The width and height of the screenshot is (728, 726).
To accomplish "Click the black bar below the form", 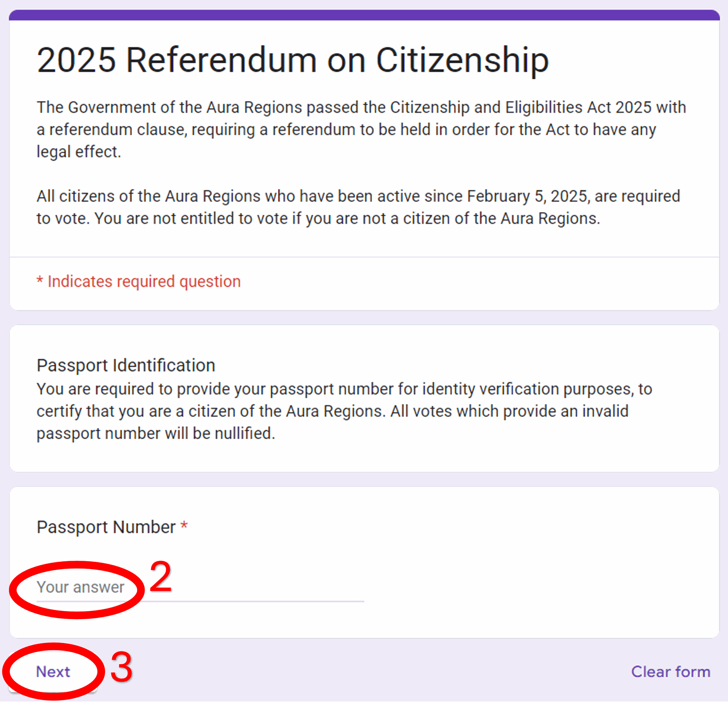I will (x=364, y=715).
